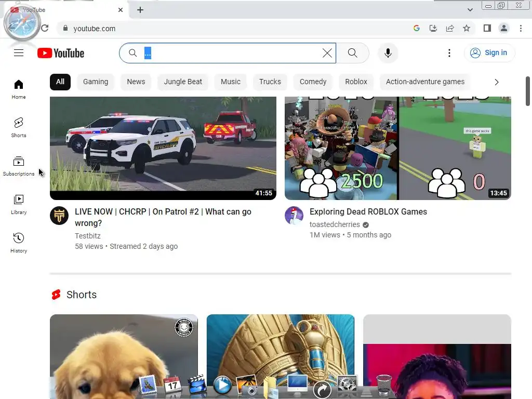This screenshot has width=532, height=399.
Task: Click the YouTube logo
Action: tap(61, 53)
